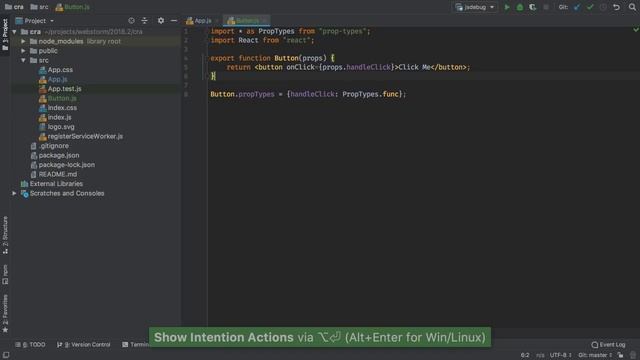This screenshot has width=640, height=360.
Task: Open the Structure tool window
Action: pos(5,235)
